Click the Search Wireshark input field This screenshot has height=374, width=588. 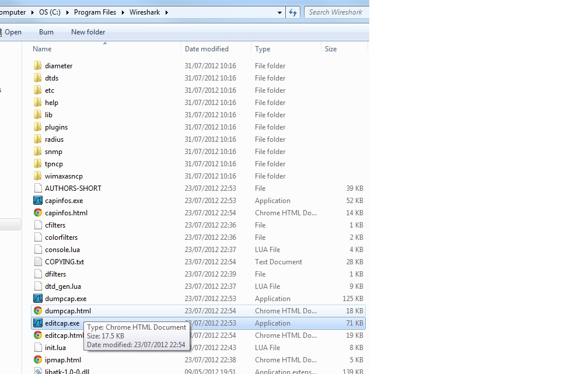tap(336, 12)
